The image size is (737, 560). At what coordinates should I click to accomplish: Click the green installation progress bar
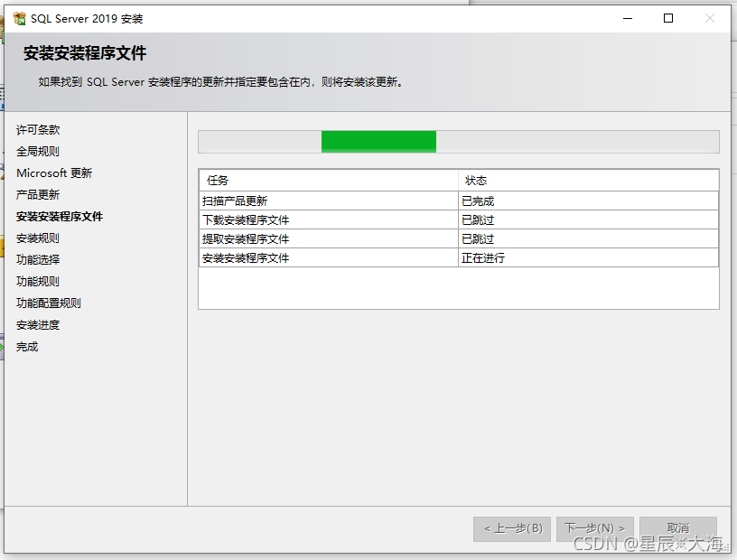459,142
